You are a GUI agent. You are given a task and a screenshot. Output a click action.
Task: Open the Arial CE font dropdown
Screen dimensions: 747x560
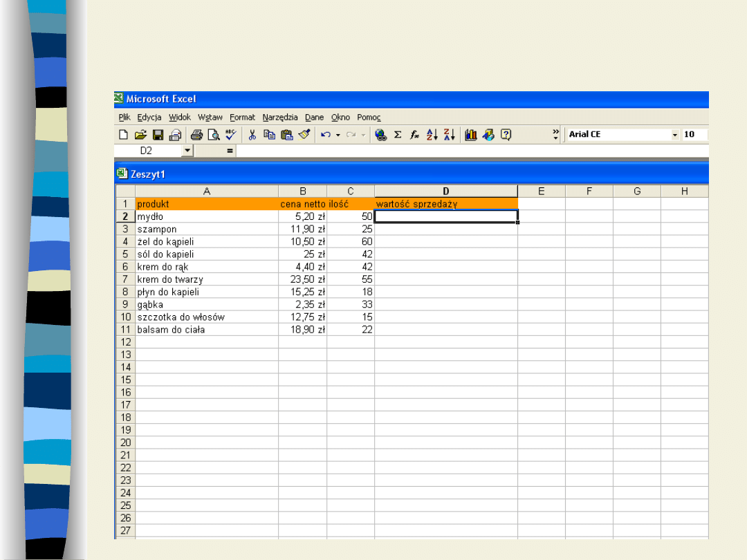coord(675,135)
